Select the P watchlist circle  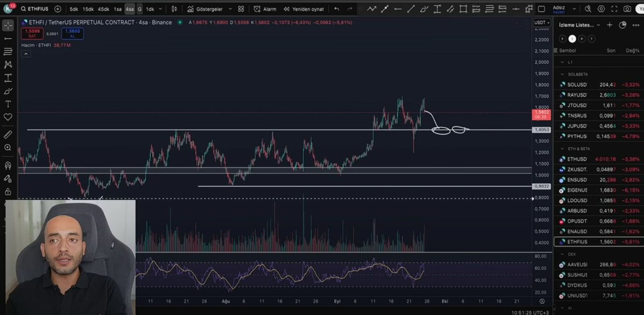point(582,39)
